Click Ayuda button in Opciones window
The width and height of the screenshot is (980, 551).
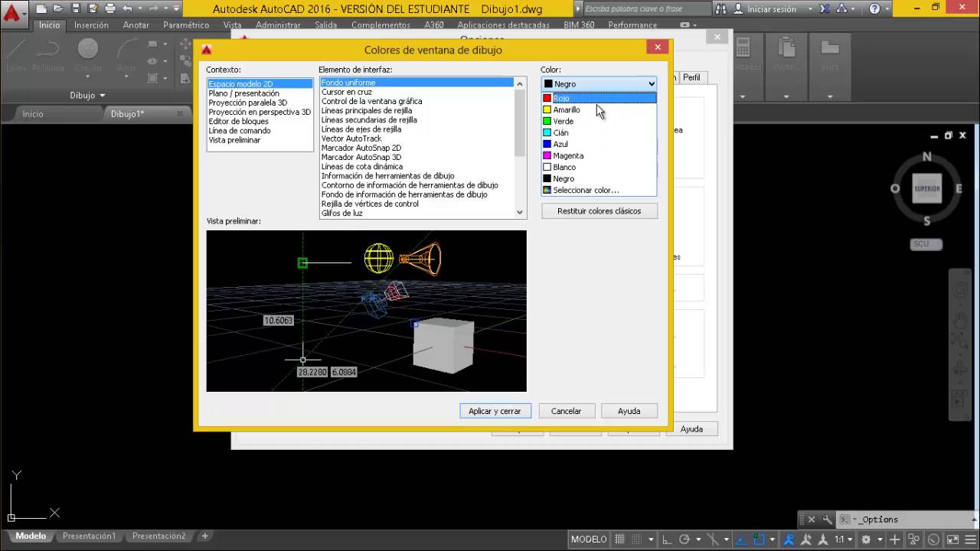[x=691, y=429]
